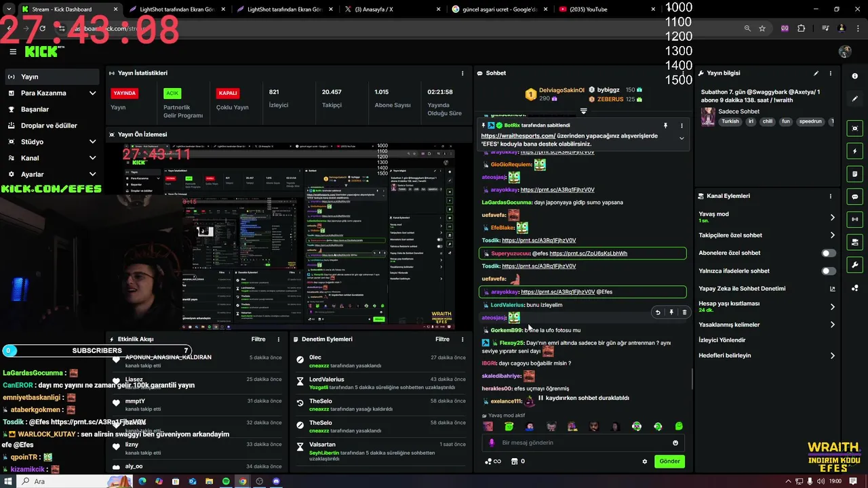The width and height of the screenshot is (868, 488).
Task: Collapse the chat leaderboard handle
Action: (x=583, y=110)
